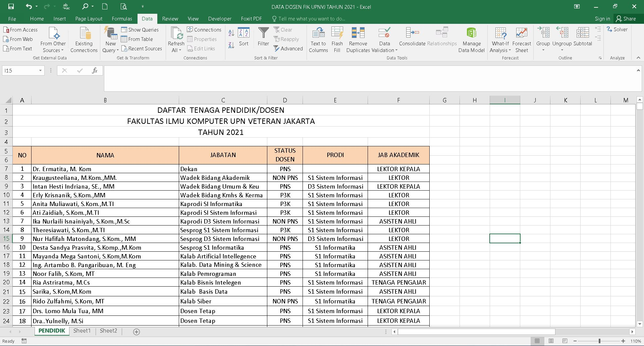This screenshot has width=644, height=346.
Task: Switch to the Home ribbon tab
Action: pyautogui.click(x=37, y=19)
